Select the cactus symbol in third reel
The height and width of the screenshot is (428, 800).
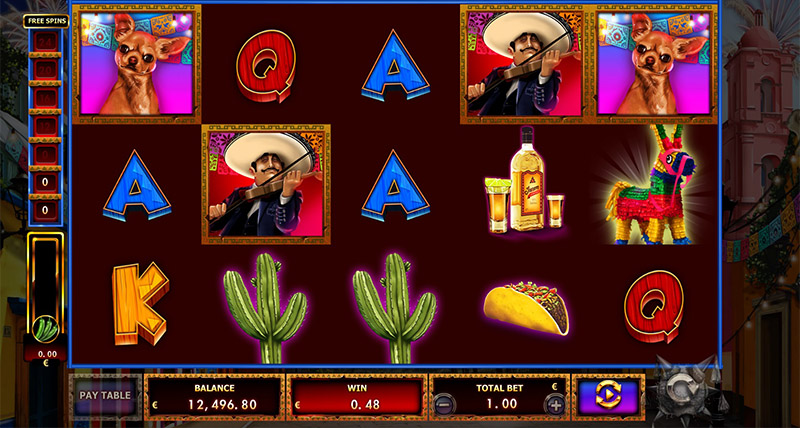click(x=395, y=308)
